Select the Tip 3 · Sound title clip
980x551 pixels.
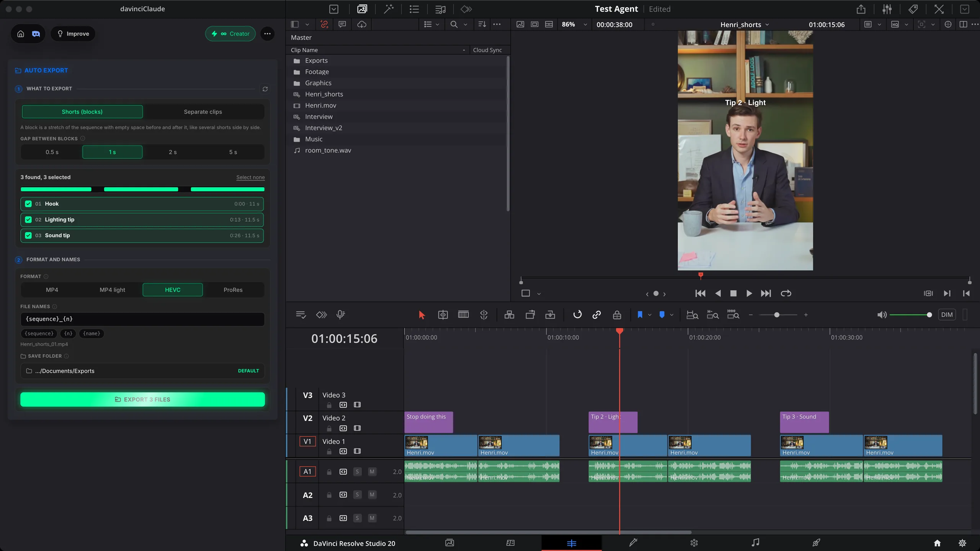(804, 422)
